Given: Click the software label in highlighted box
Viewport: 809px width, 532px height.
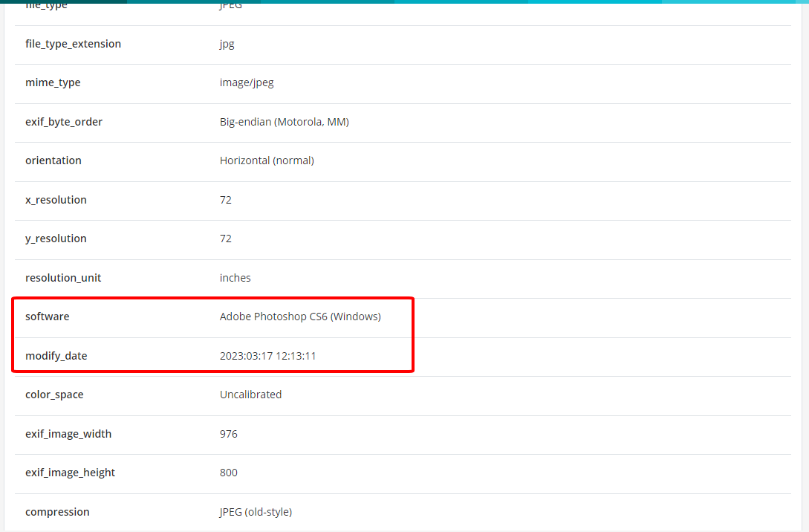Looking at the screenshot, I should [x=47, y=317].
